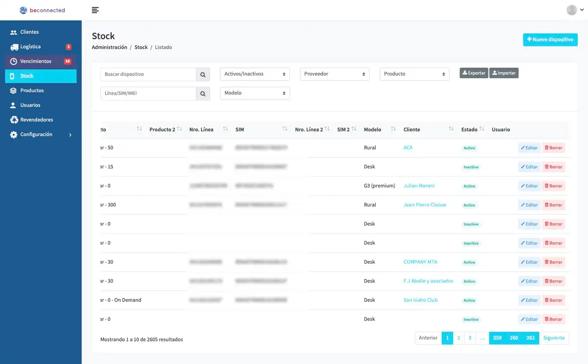
Task: Select the Stock menu item
Action: point(41,76)
